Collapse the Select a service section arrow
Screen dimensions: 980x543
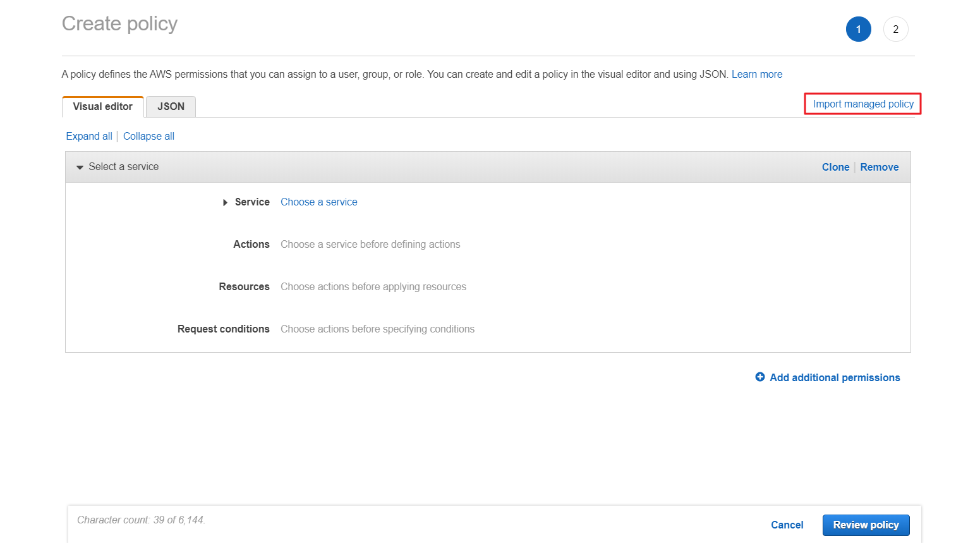coord(80,168)
